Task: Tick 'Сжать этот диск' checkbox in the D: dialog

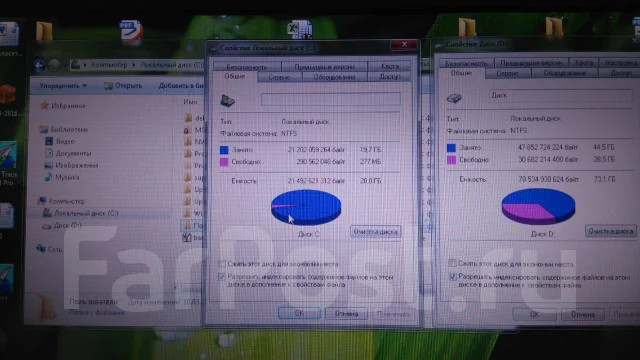Action: pos(452,263)
